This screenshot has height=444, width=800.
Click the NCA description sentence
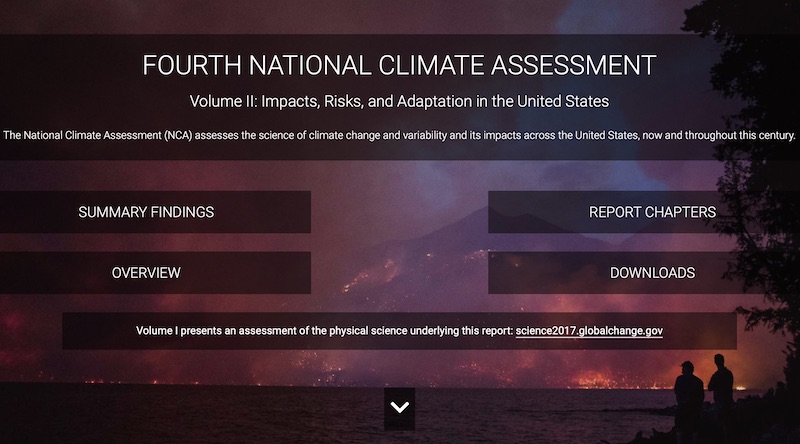399,135
